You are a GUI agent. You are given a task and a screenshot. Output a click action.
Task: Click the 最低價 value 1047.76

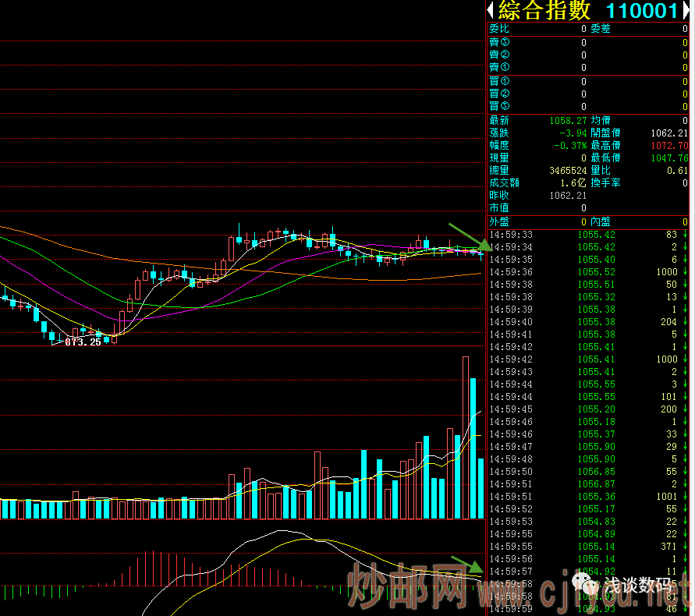point(672,158)
